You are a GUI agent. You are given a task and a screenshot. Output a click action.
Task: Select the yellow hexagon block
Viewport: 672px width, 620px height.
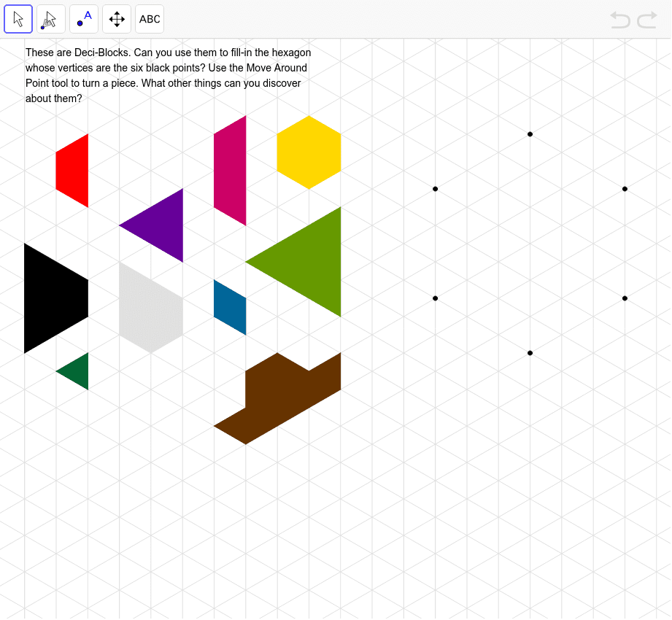pos(309,152)
